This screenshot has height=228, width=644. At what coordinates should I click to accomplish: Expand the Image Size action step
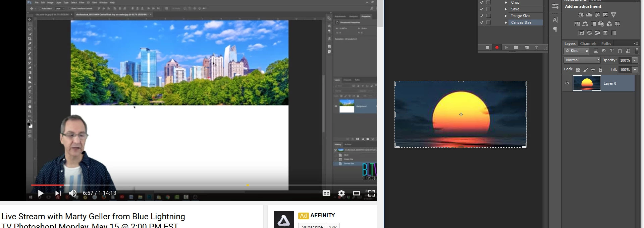[506, 16]
